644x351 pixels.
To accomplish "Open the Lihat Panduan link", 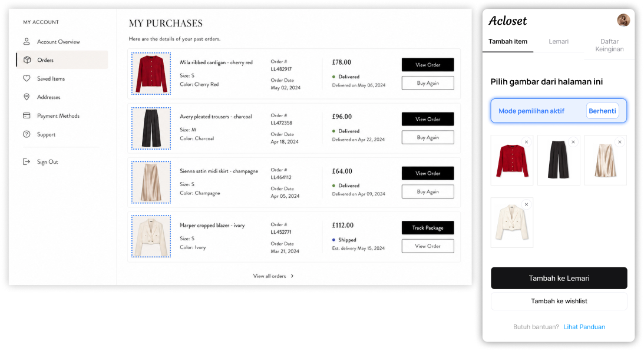I will click(x=584, y=327).
